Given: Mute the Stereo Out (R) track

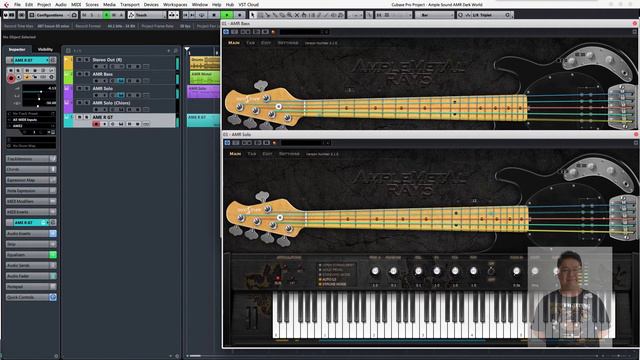Looking at the screenshot, I should point(79,60).
